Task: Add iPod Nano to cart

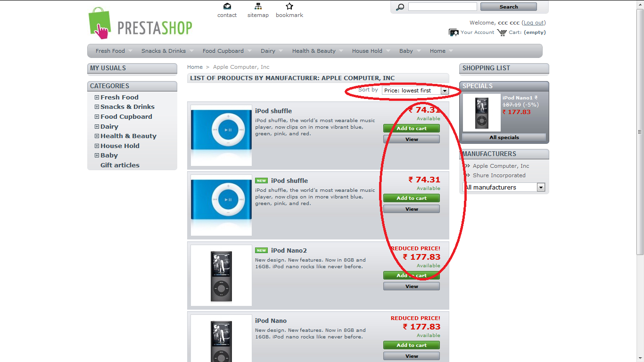Action: pyautogui.click(x=412, y=345)
